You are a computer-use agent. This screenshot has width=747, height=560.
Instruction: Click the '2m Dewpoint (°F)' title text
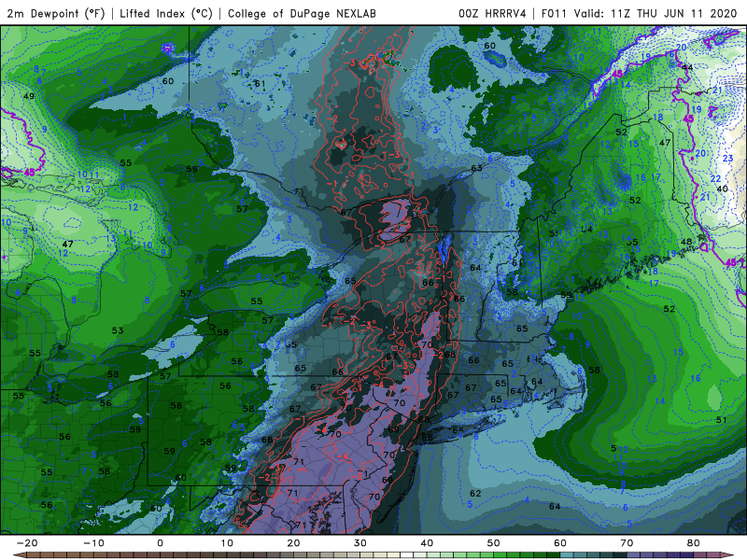56,13
